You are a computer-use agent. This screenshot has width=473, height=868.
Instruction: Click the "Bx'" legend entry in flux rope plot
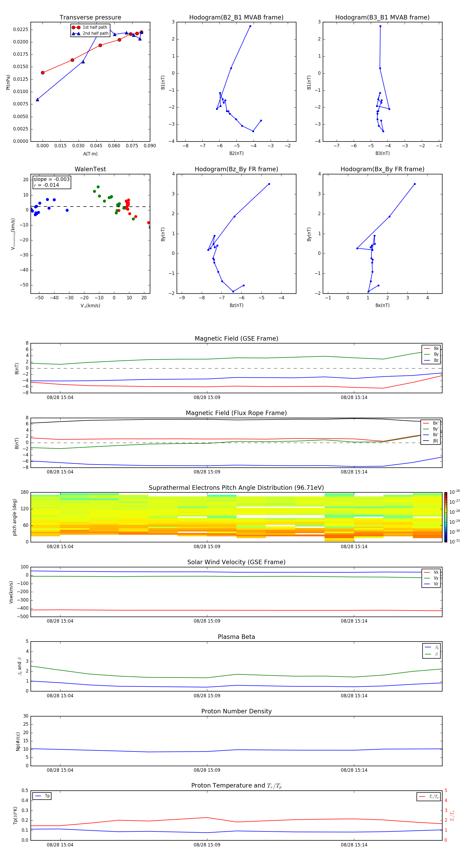(431, 423)
